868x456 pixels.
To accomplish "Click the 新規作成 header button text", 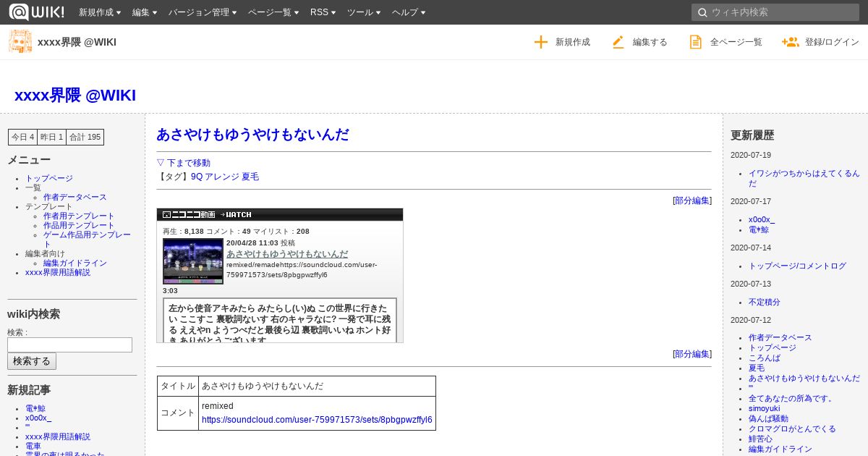I will click(x=573, y=42).
